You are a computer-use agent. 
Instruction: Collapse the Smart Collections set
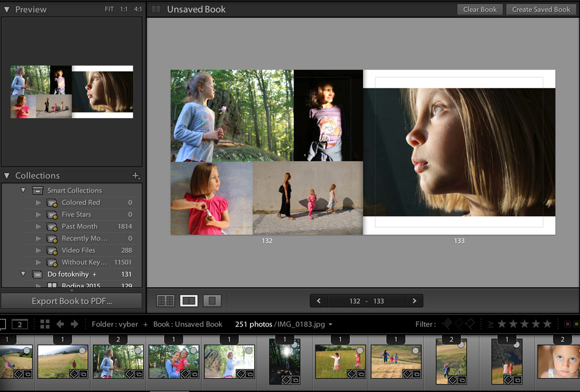tap(23, 190)
